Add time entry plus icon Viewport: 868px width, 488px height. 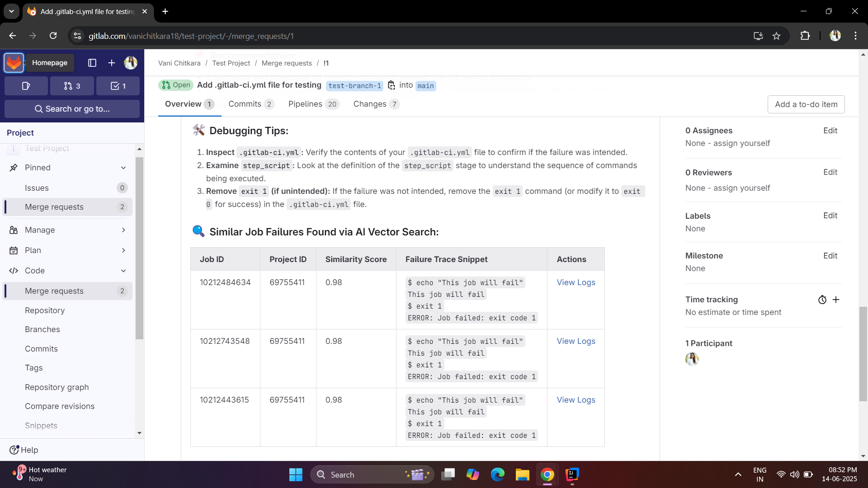coord(836,300)
